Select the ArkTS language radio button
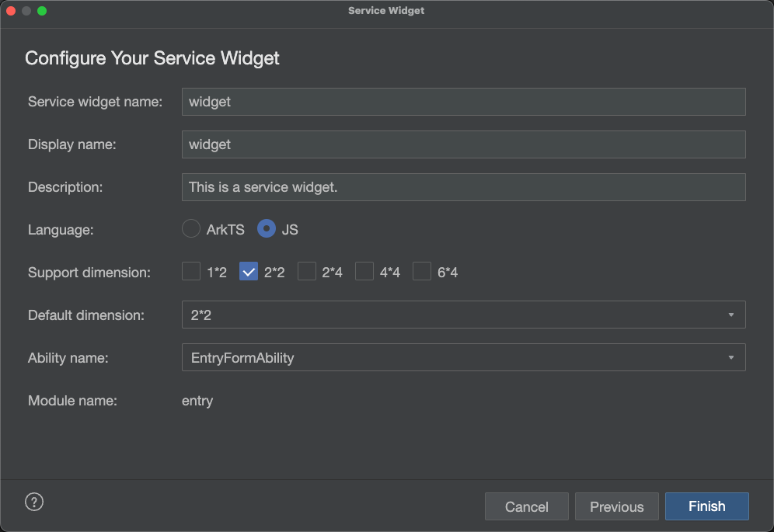The width and height of the screenshot is (774, 532). click(x=191, y=229)
